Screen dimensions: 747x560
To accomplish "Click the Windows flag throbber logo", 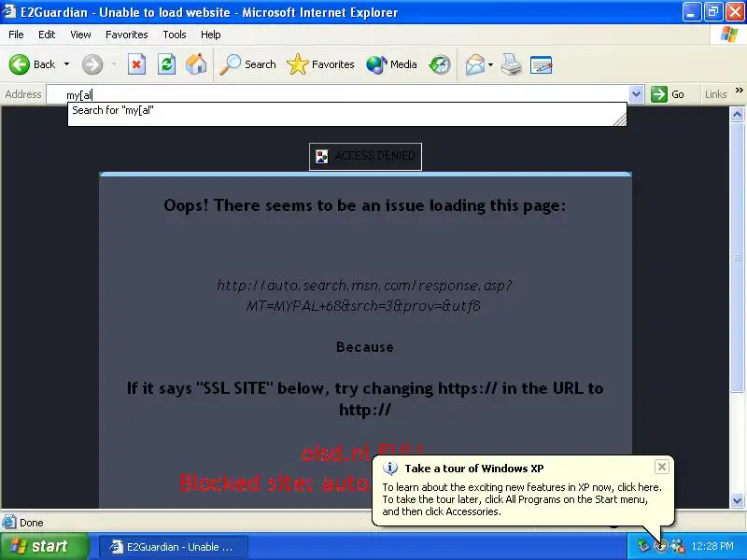I will (x=728, y=35).
